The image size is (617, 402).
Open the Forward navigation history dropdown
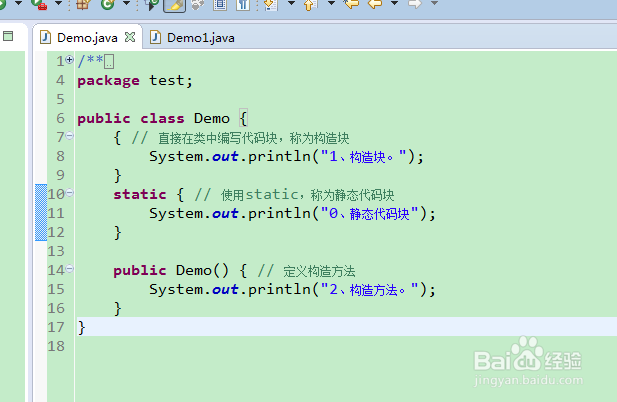[x=434, y=3]
